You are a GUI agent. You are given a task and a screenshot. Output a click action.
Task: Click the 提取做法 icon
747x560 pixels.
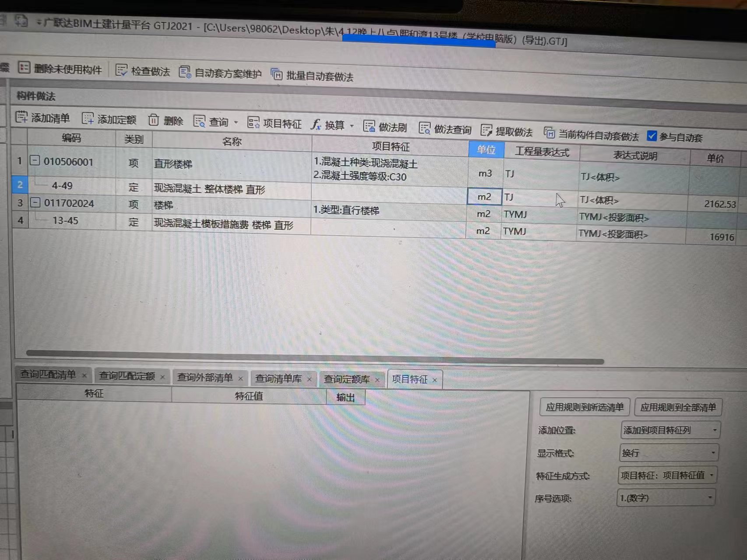(486, 130)
